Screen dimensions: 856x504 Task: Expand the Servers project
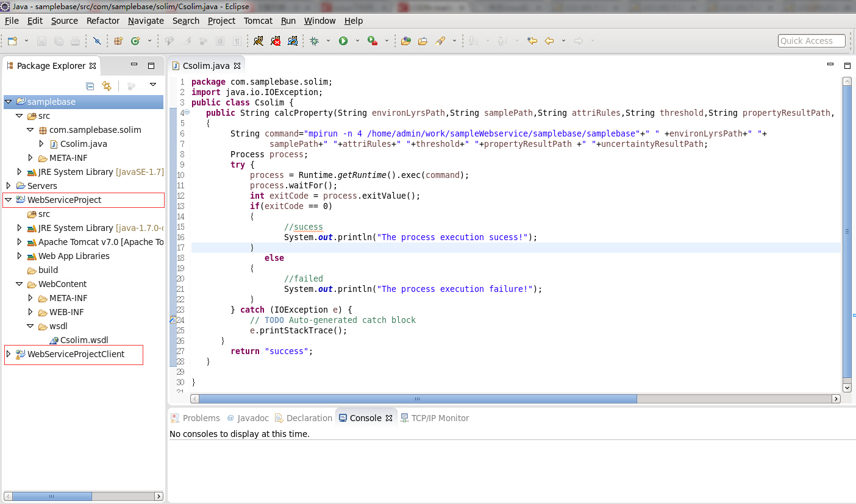coord(9,185)
